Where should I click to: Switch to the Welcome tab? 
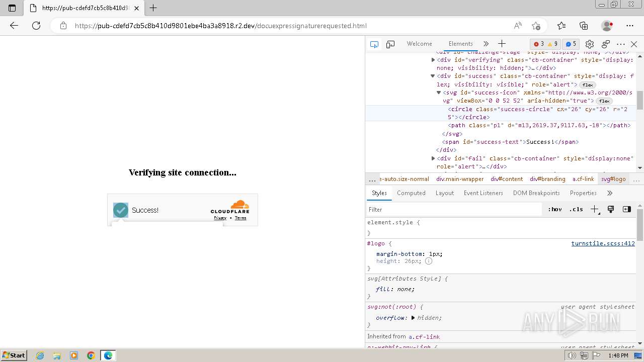pos(420,44)
